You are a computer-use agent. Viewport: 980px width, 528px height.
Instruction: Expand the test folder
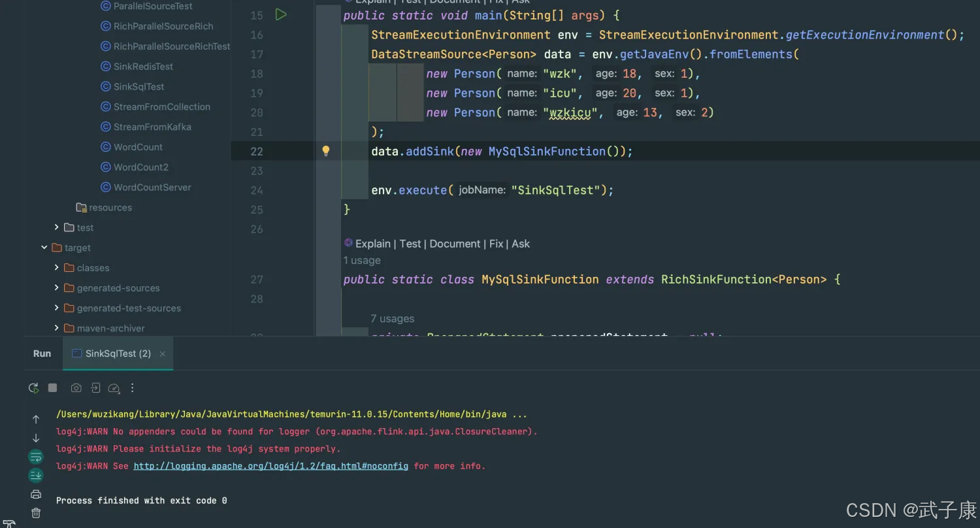[57, 227]
